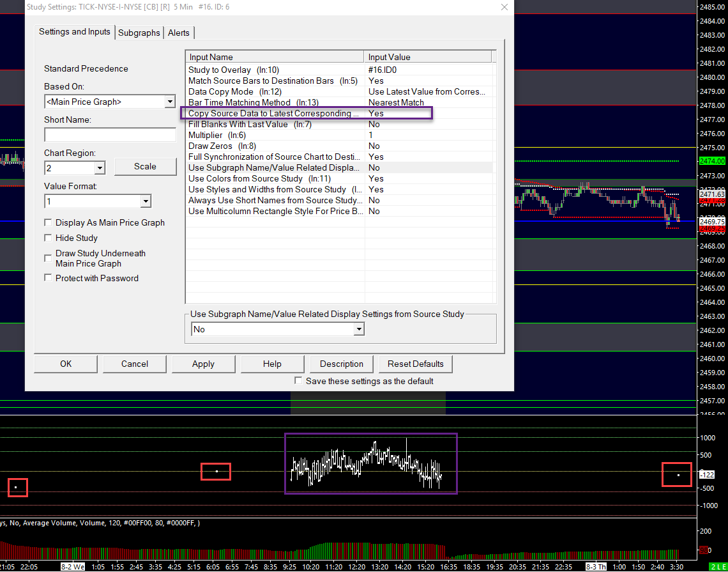Select Bar Time Matching Method row
The image size is (728, 572).
[x=339, y=102]
